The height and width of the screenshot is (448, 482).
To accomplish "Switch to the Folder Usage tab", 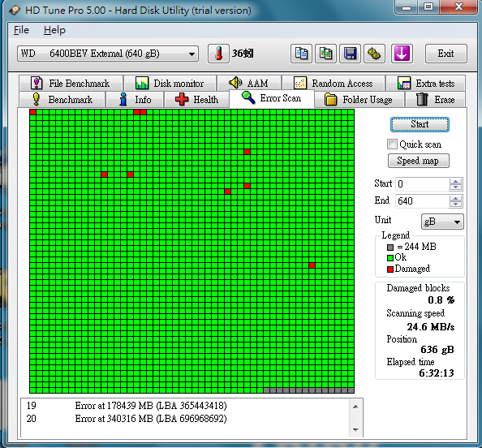I will point(359,100).
